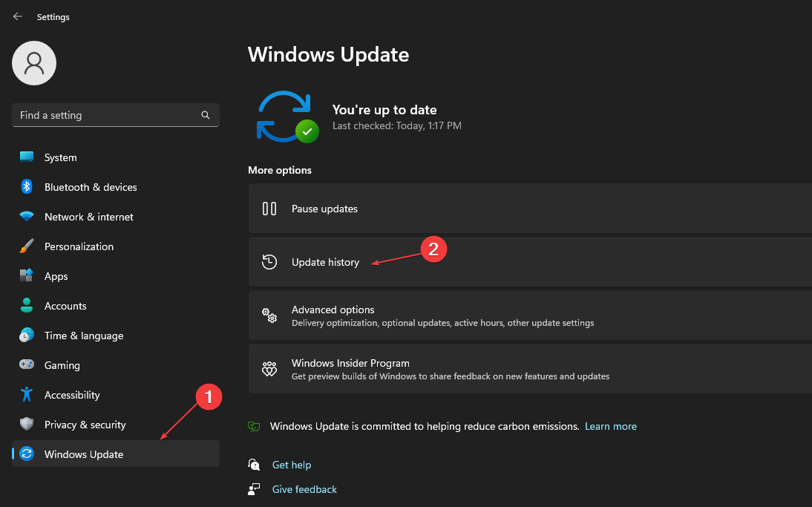Open Update history

pyautogui.click(x=530, y=261)
